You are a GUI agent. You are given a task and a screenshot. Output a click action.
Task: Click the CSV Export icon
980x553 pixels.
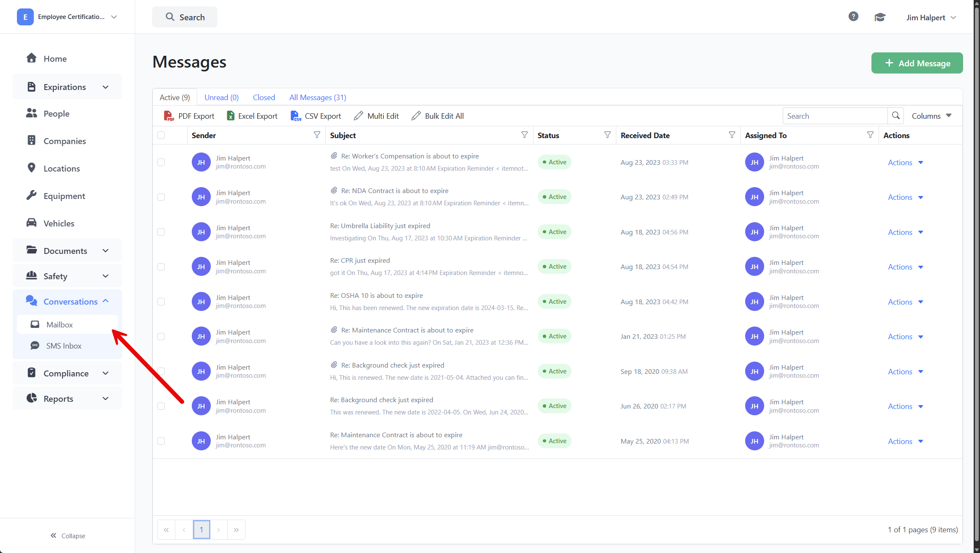point(296,116)
